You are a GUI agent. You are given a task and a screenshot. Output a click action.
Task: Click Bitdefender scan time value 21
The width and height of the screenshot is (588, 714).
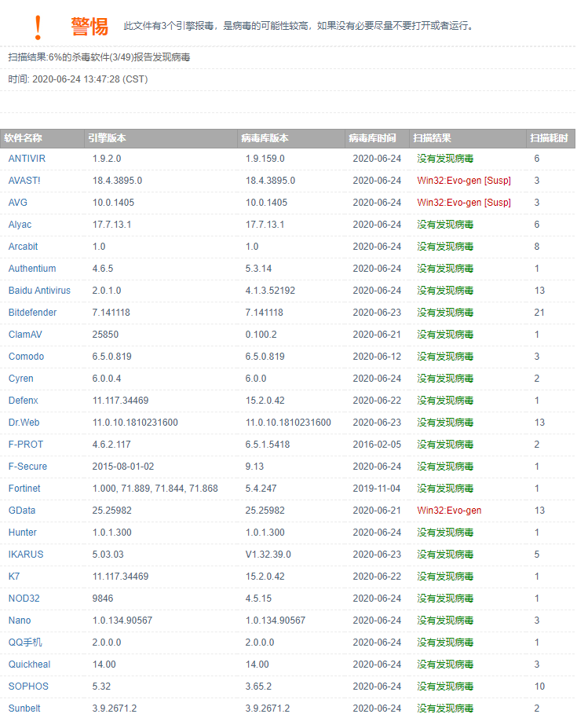pyautogui.click(x=539, y=313)
